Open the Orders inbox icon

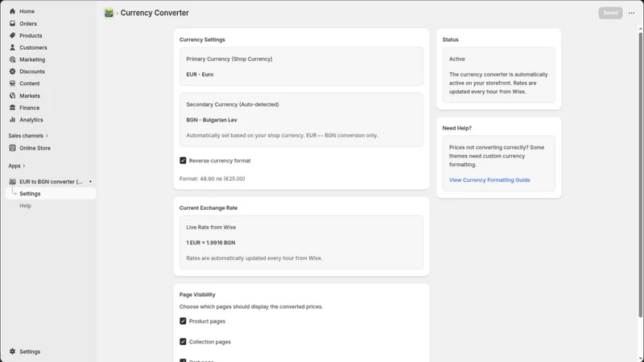pos(12,23)
